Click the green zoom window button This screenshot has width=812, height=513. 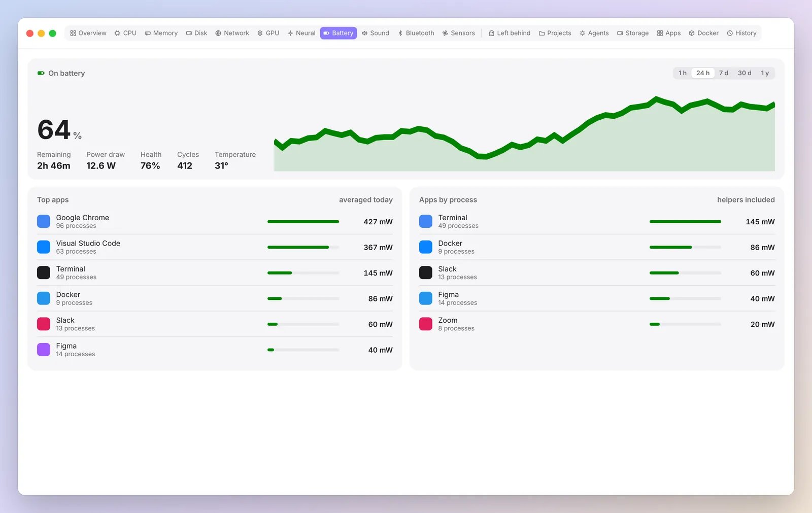52,33
